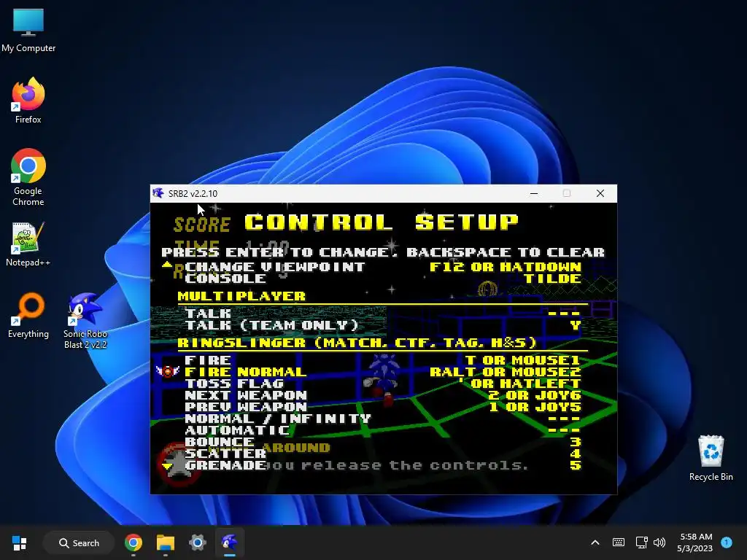The image size is (747, 560).
Task: Launch Sonic Robo Blast 2 desktop shortcut
Action: point(85,321)
